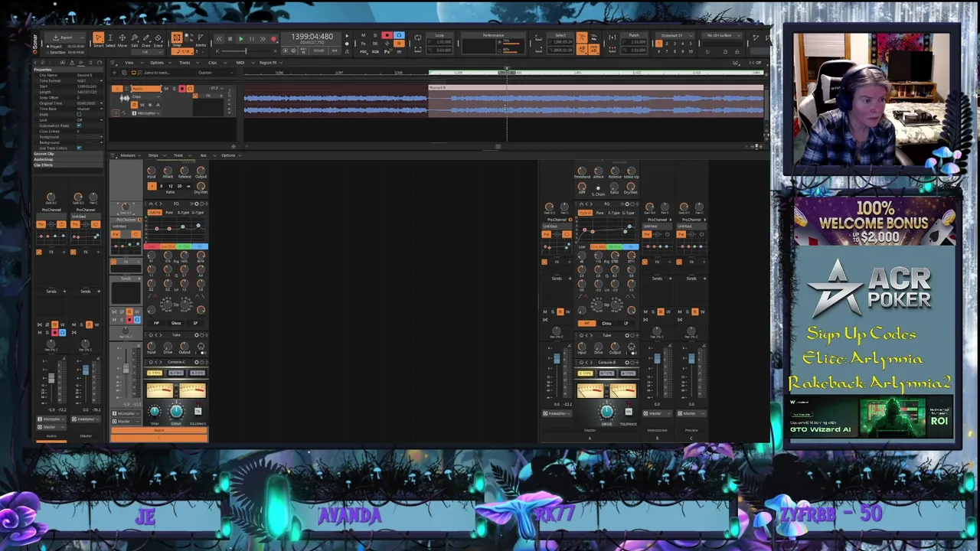Arm the Audio track for recording

pos(182,89)
